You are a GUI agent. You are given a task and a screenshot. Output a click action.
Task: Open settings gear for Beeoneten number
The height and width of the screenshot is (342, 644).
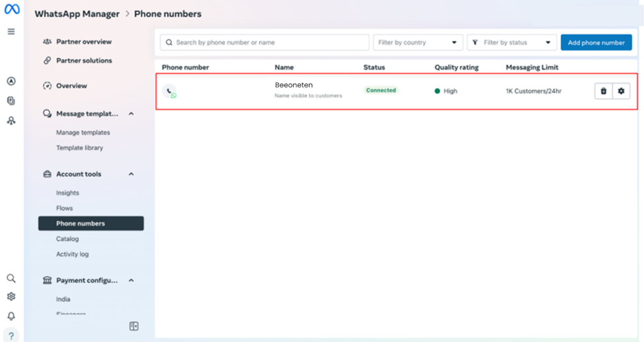(621, 91)
